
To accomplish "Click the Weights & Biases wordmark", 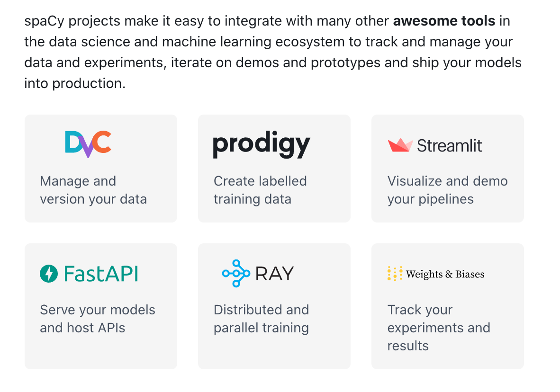I will click(x=445, y=274).
